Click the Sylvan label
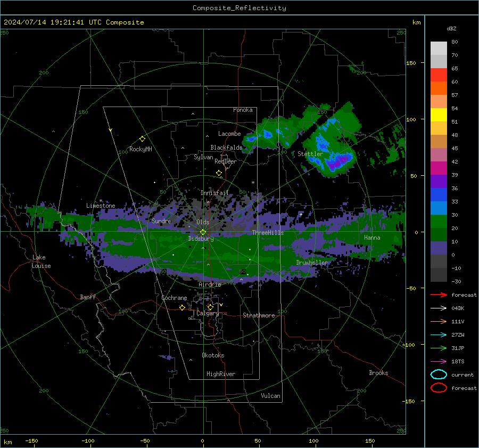 [x=203, y=157]
